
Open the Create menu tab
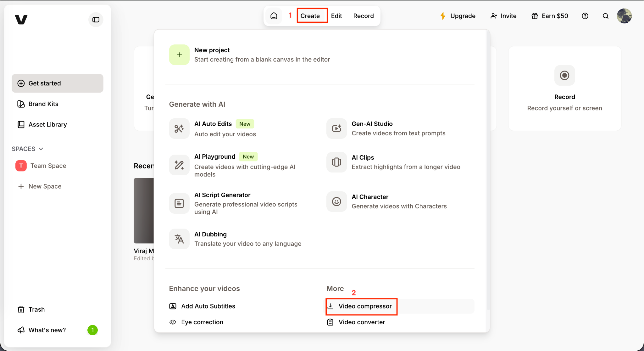click(310, 16)
